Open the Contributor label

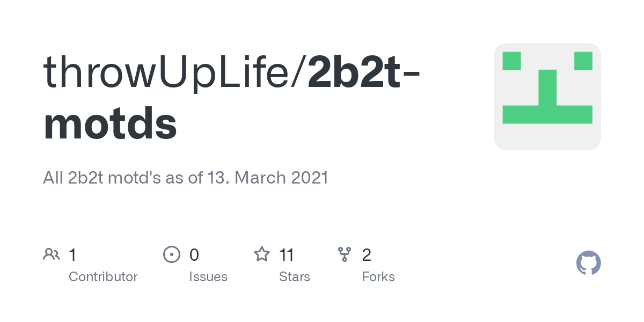point(103,277)
